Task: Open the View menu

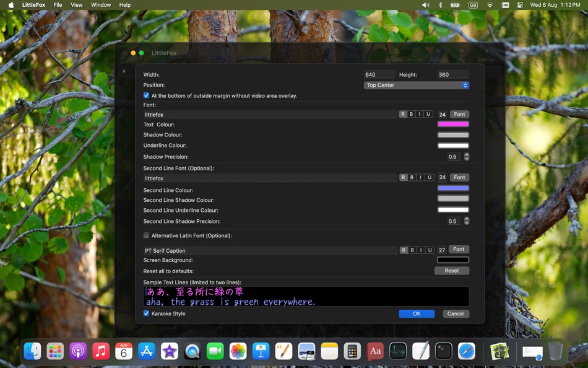Action: point(76,5)
